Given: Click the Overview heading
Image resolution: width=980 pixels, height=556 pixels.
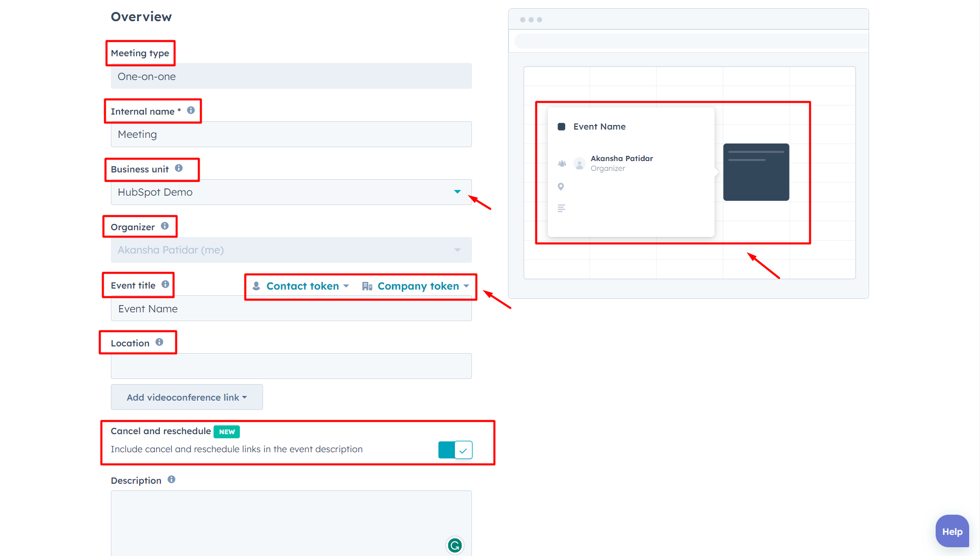Looking at the screenshot, I should coord(141,17).
